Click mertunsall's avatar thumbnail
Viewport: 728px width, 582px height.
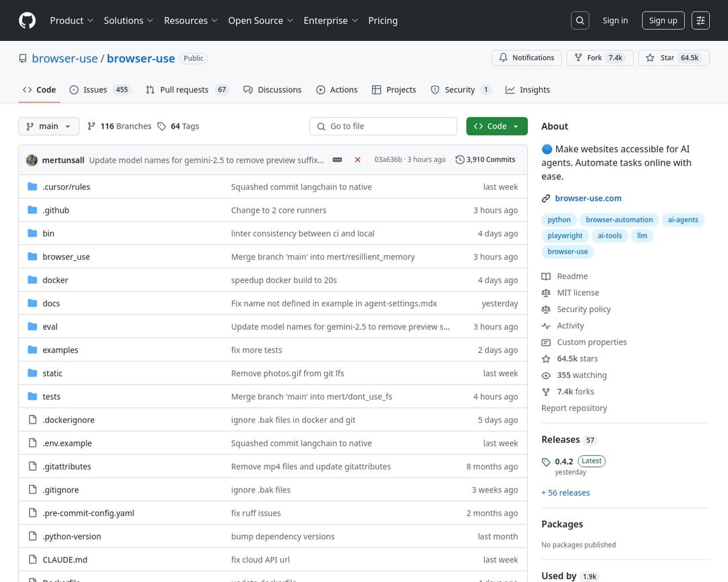pos(32,160)
